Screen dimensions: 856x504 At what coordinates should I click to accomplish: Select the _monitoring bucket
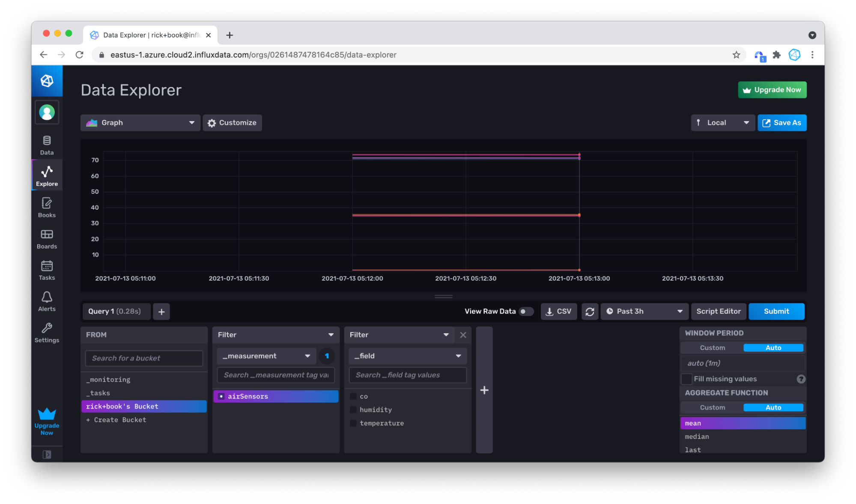pyautogui.click(x=144, y=379)
